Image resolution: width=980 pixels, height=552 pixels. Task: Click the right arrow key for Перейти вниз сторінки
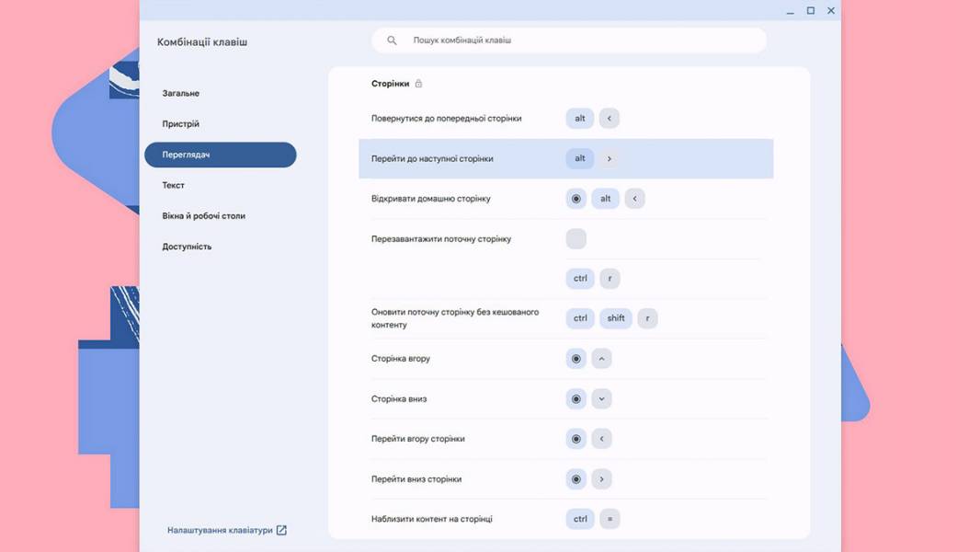tap(601, 478)
